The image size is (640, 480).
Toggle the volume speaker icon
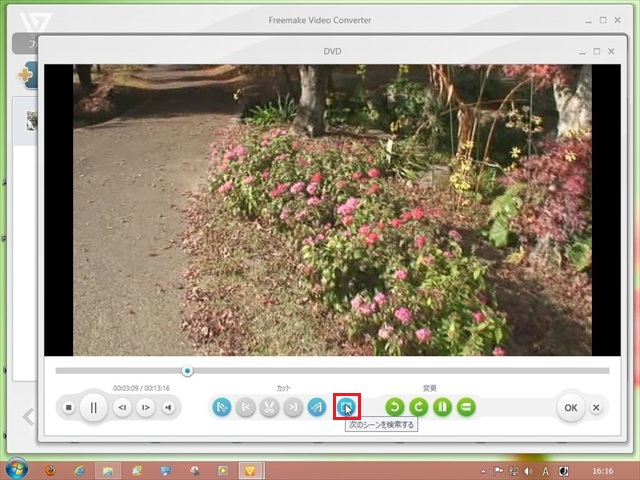click(x=169, y=408)
